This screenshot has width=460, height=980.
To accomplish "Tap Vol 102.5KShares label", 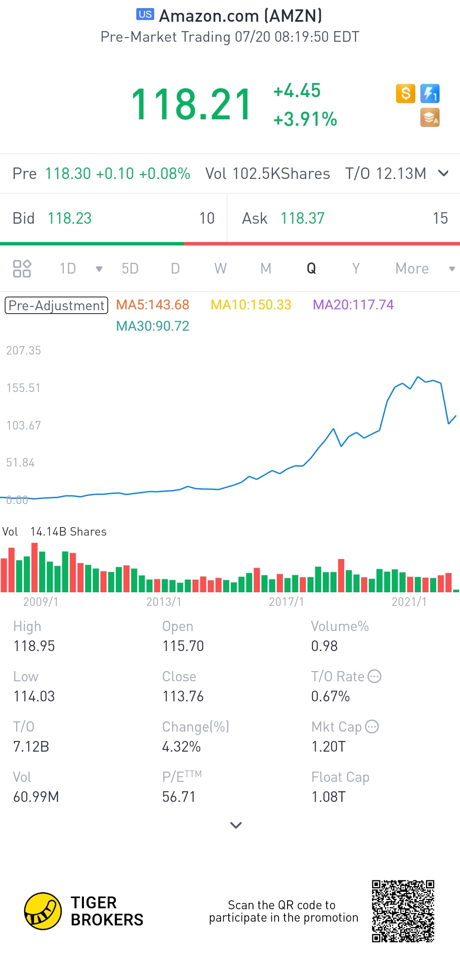I will pos(267,173).
